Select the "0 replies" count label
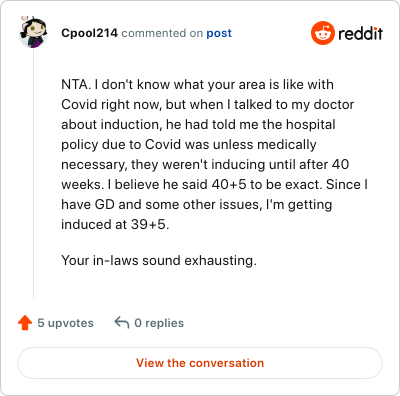This screenshot has height=396, width=400. (x=159, y=323)
